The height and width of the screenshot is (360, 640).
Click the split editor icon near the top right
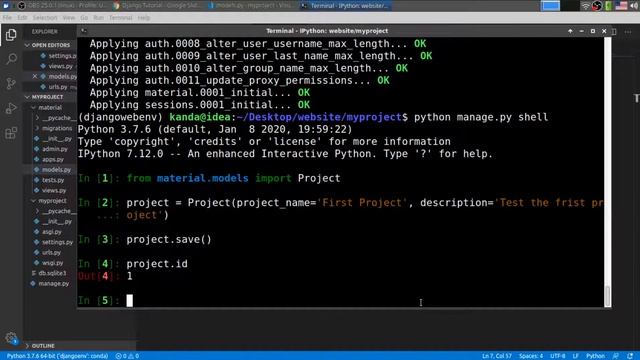pyautogui.click(x=614, y=31)
